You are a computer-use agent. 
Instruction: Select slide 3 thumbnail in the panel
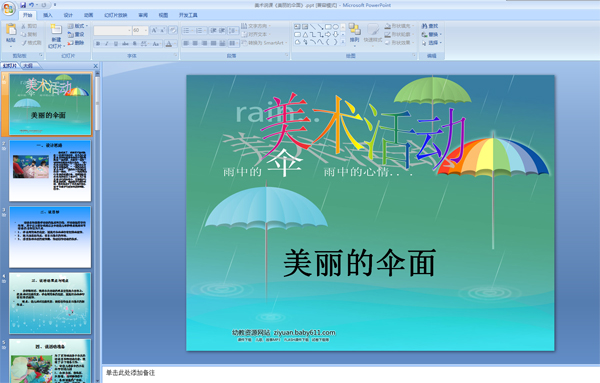pos(50,237)
